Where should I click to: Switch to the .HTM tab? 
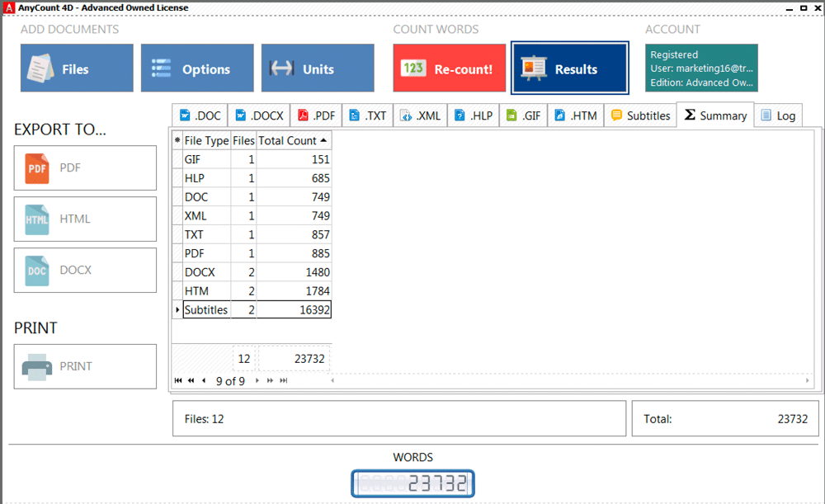(x=576, y=115)
